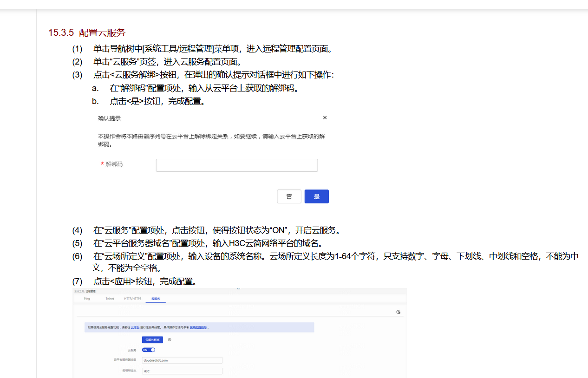Select the 云服务 tab
Image resolution: width=588 pixels, height=378 pixels.
point(156,299)
